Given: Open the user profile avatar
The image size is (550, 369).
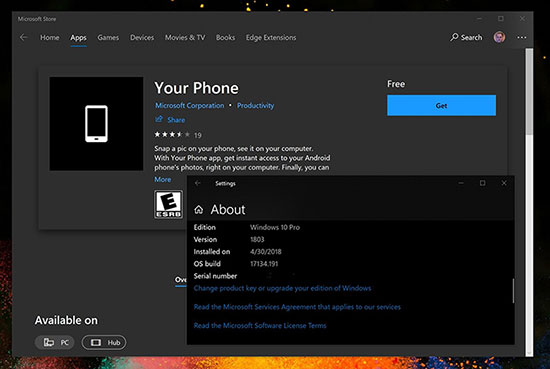Looking at the screenshot, I should pos(499,37).
